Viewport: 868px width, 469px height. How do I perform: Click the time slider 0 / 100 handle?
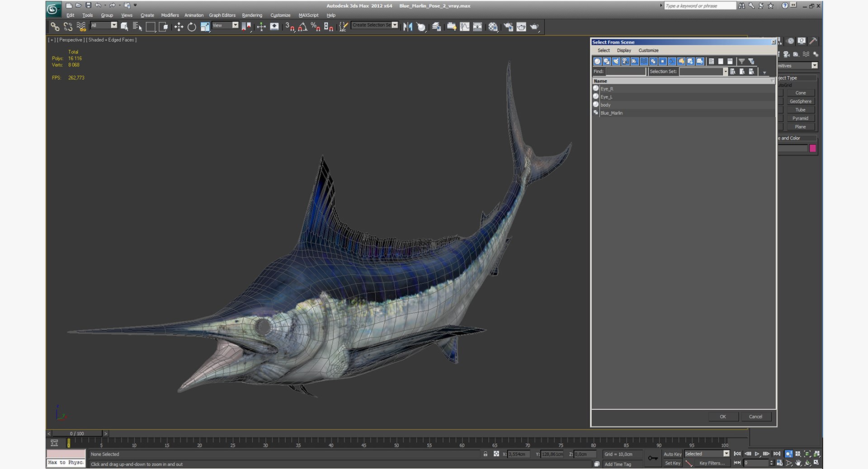77,433
